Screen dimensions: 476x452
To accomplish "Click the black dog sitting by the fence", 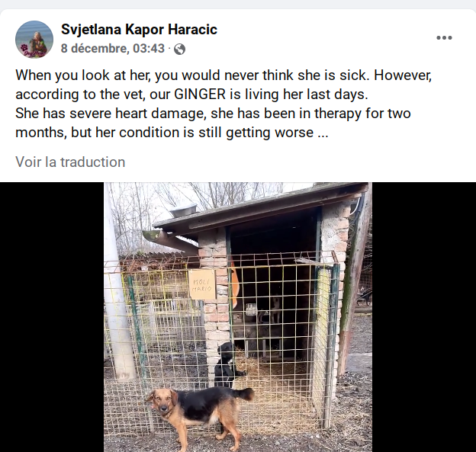I will [x=227, y=364].
